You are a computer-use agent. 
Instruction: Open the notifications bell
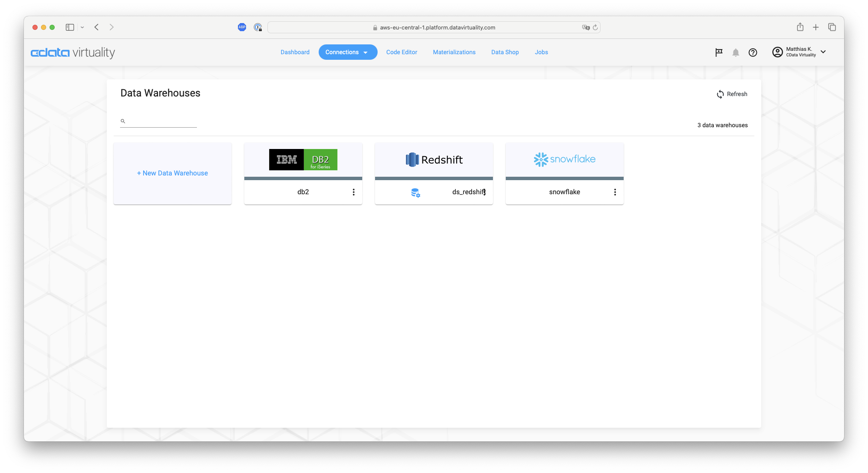coord(736,53)
